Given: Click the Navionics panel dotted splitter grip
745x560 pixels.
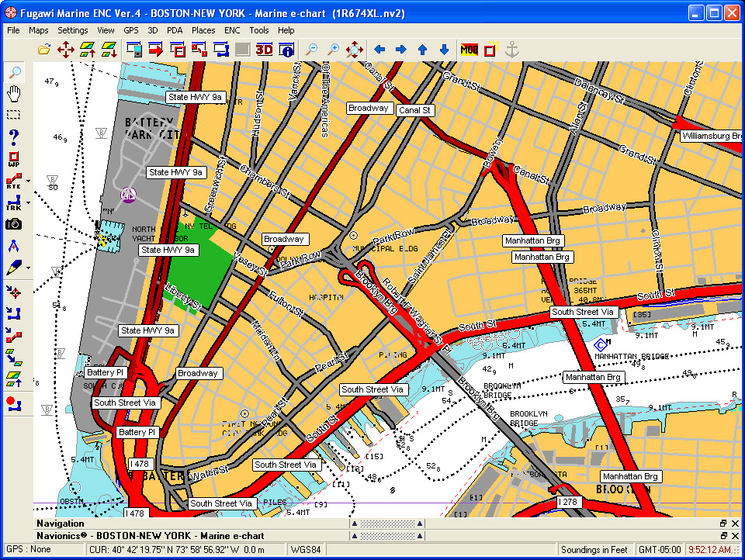Looking at the screenshot, I should [x=387, y=536].
